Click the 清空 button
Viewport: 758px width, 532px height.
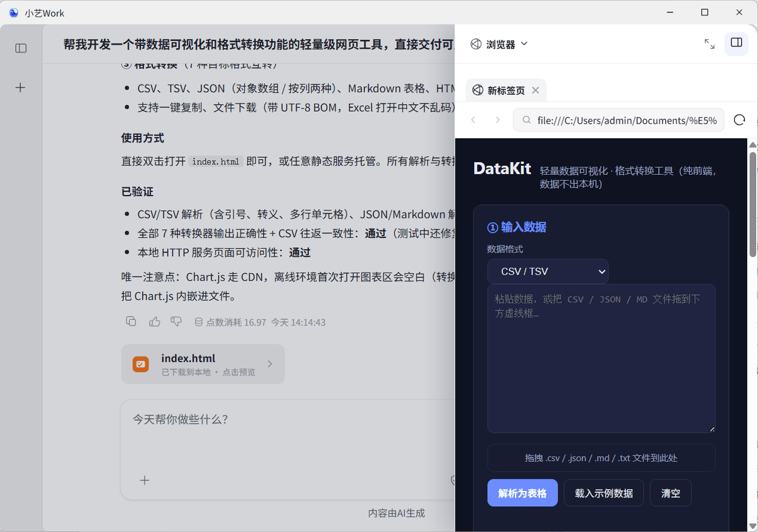pyautogui.click(x=671, y=493)
